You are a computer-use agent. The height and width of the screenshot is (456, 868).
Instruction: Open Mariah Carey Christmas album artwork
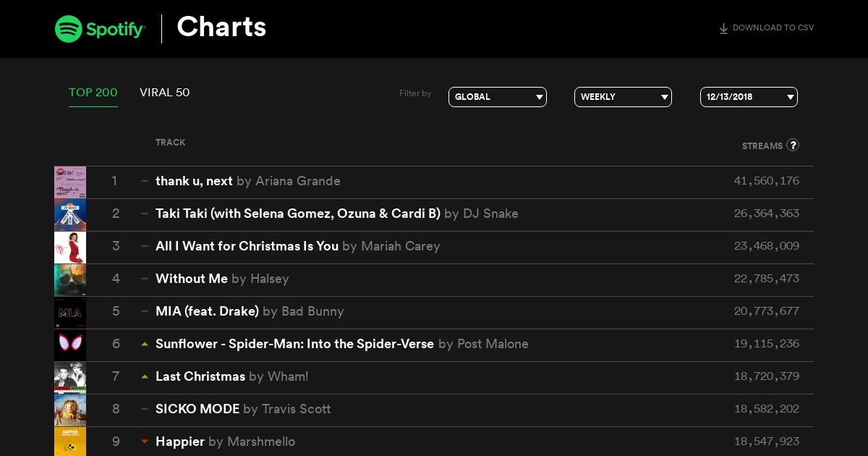pyautogui.click(x=70, y=248)
